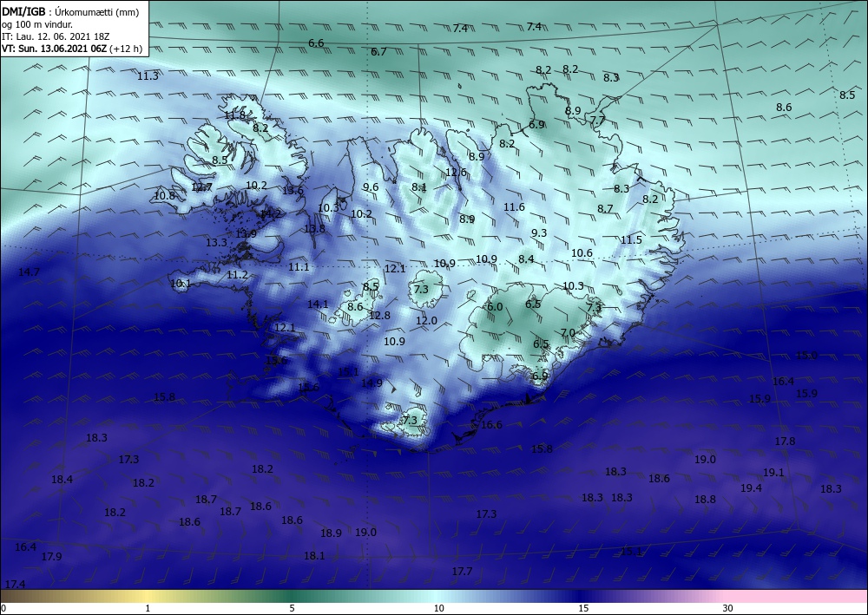Click the 12.7 map value

click(201, 187)
